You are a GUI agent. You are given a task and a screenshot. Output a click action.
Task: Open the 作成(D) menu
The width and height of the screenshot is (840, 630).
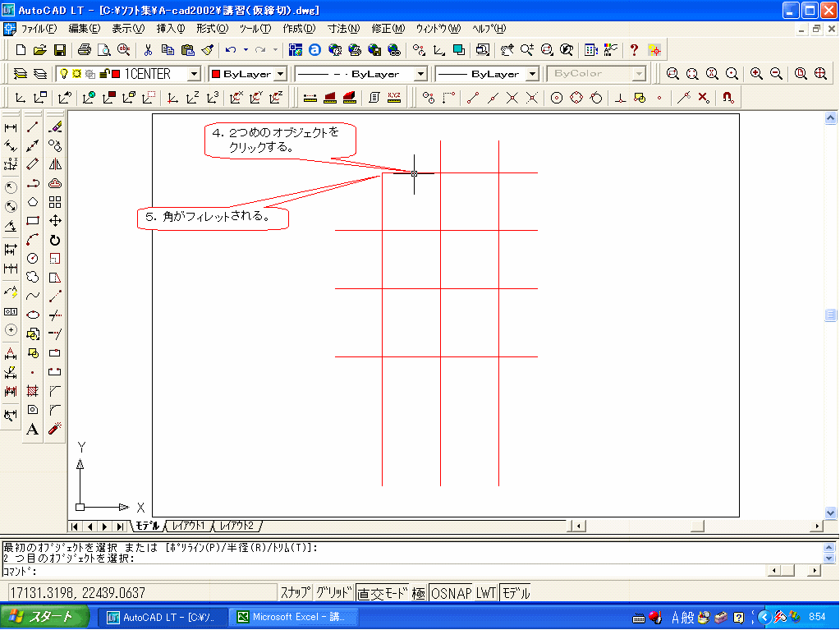point(299,29)
